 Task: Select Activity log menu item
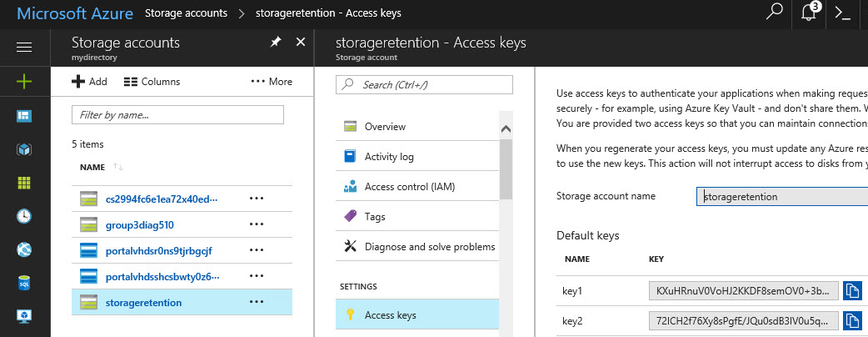point(389,157)
